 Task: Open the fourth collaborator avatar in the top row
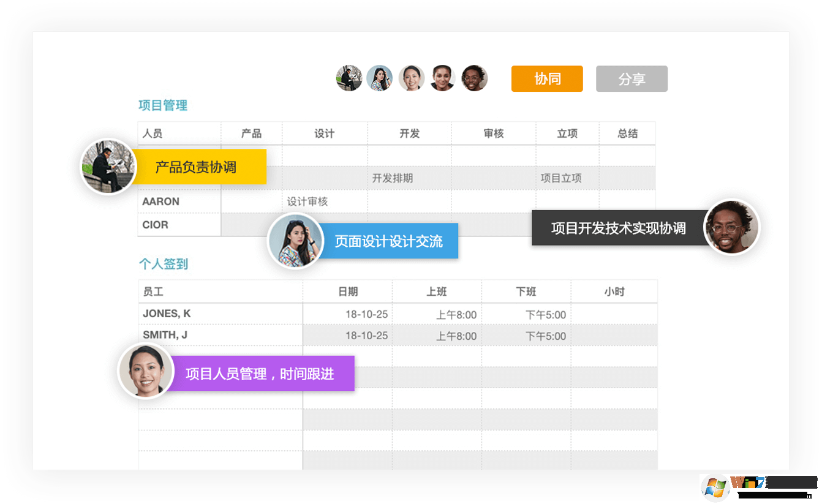442,78
